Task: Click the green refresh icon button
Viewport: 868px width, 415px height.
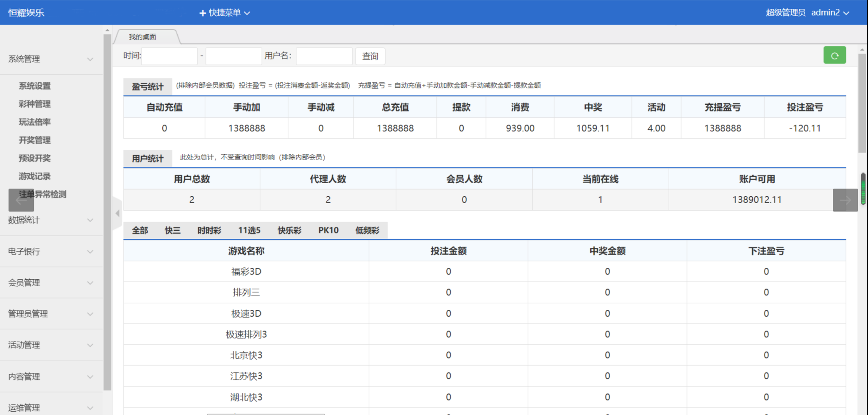Action: point(834,56)
